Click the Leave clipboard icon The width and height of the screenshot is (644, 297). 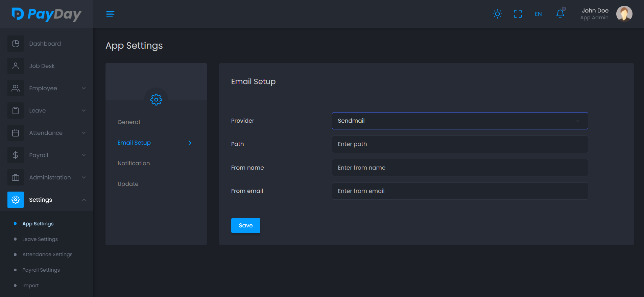[16, 110]
